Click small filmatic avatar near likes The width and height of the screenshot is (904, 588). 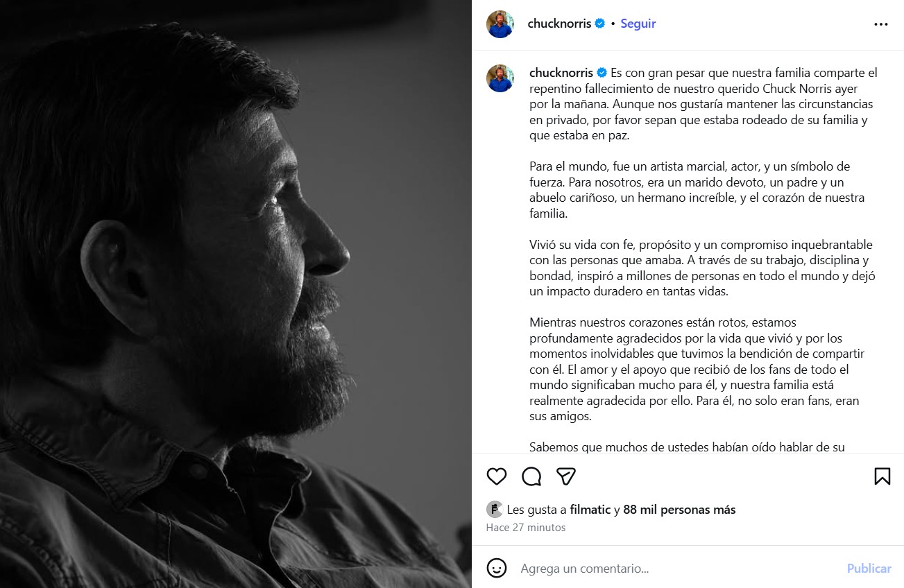[x=495, y=510]
